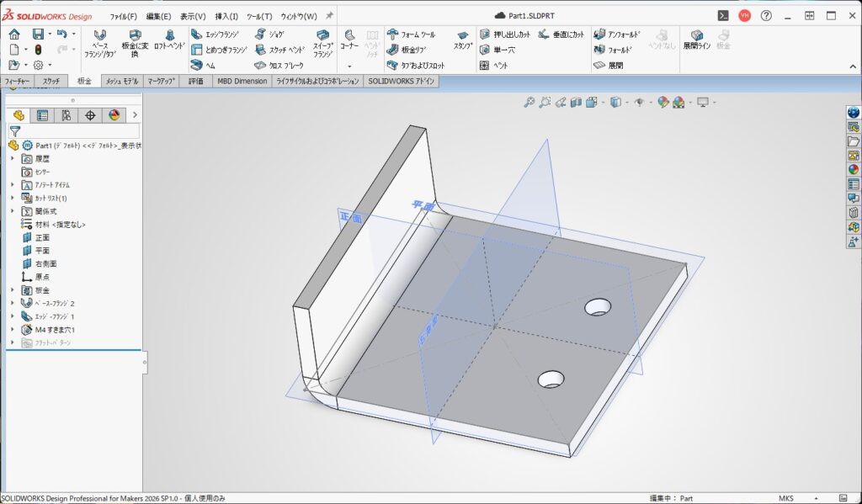This screenshot has width=862, height=504.
Task: Select the Jog (ジョグ) tool
Action: point(271,34)
